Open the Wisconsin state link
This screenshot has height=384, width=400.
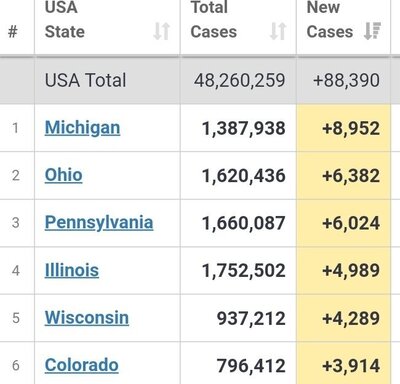coord(87,318)
